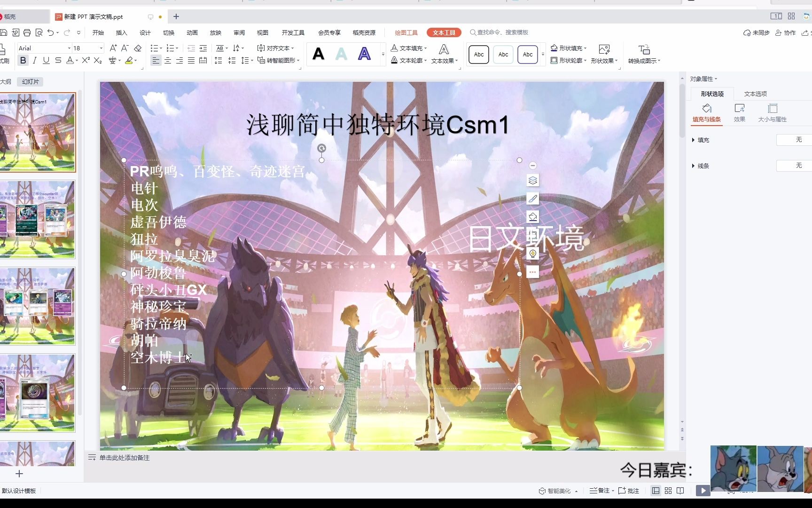The image size is (812, 508).
Task: Click layers icon in floating toolbar
Action: (x=532, y=181)
